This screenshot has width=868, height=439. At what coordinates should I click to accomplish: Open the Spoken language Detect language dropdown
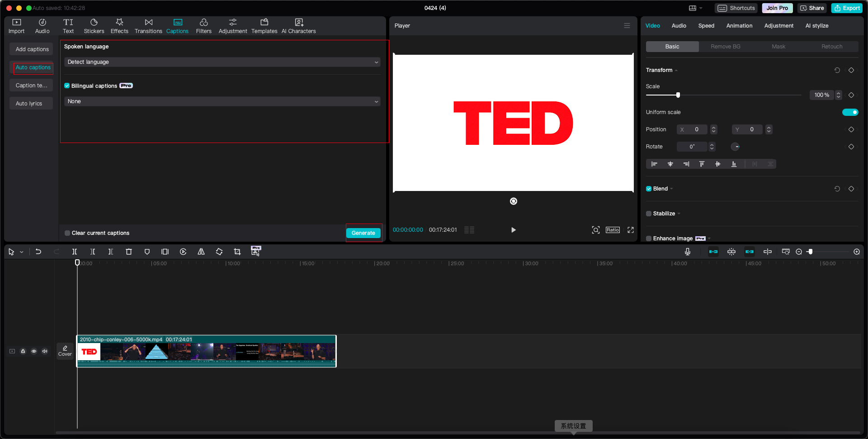point(222,62)
